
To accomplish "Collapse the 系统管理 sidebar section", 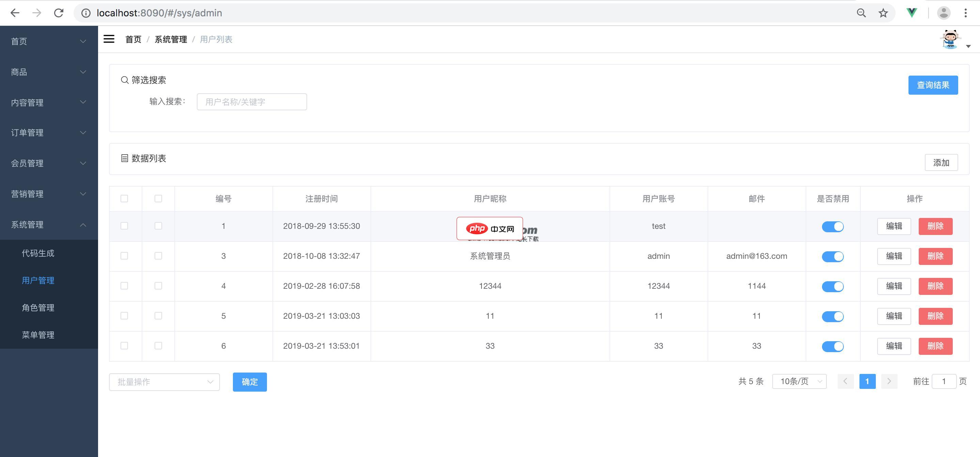I will point(49,224).
